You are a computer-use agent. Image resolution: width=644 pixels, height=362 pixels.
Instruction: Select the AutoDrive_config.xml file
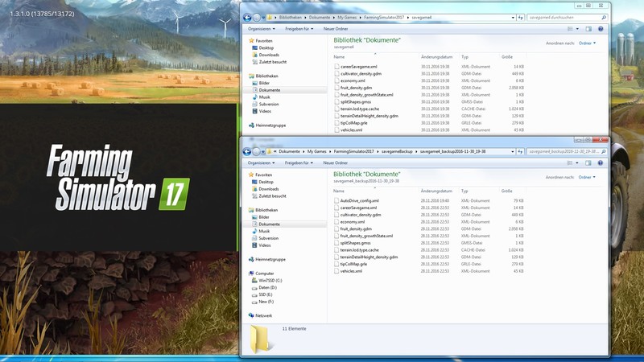click(359, 200)
